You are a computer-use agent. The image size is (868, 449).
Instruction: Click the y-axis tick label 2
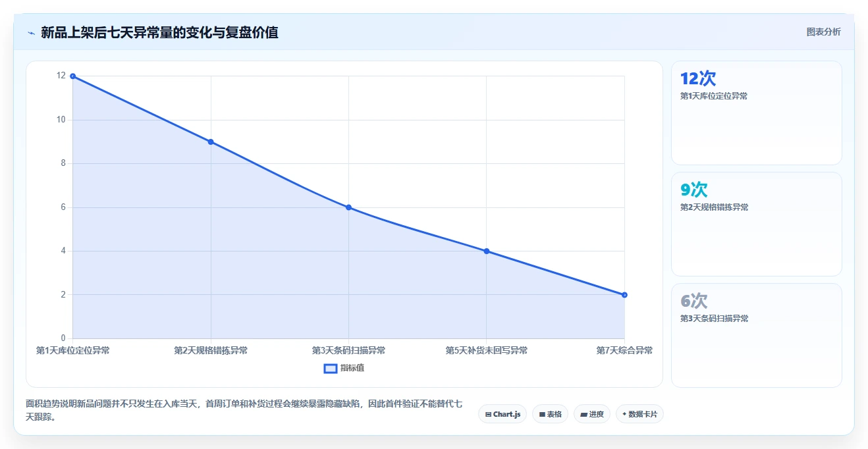point(63,295)
